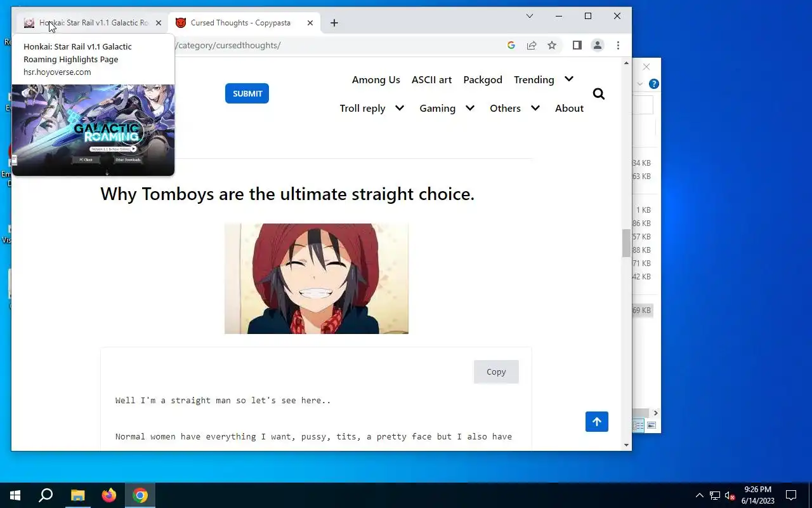Close the Honkai Star Rail tab
This screenshot has height=508, width=812.
tap(159, 23)
